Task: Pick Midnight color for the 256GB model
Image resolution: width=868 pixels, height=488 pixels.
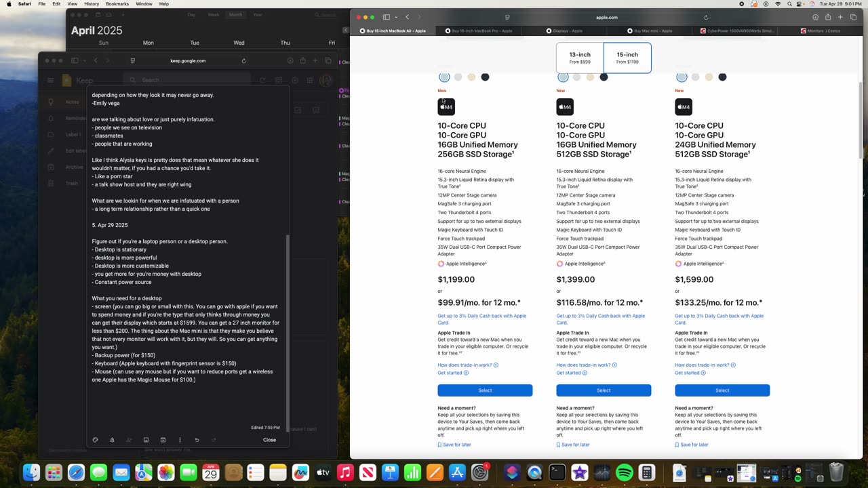Action: point(485,77)
